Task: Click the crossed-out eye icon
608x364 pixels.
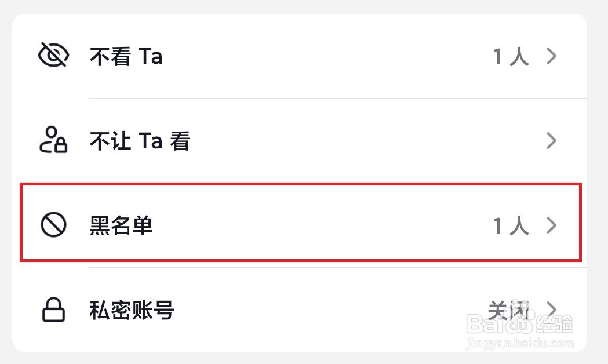Action: (x=53, y=56)
